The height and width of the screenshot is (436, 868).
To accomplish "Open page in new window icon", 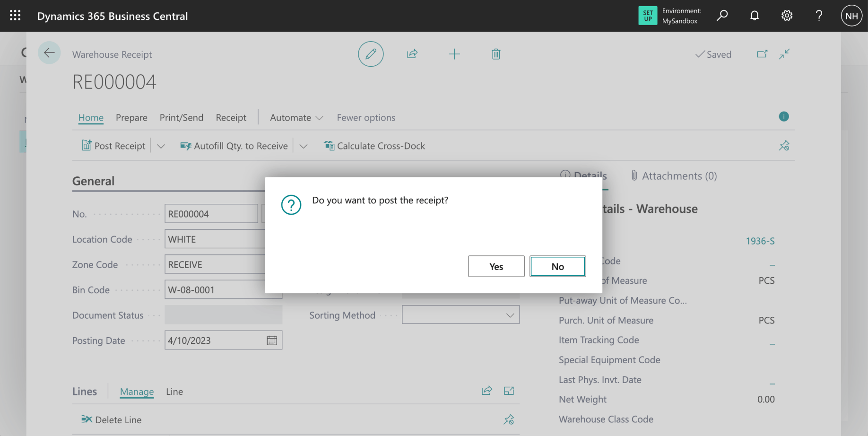I will coord(762,54).
